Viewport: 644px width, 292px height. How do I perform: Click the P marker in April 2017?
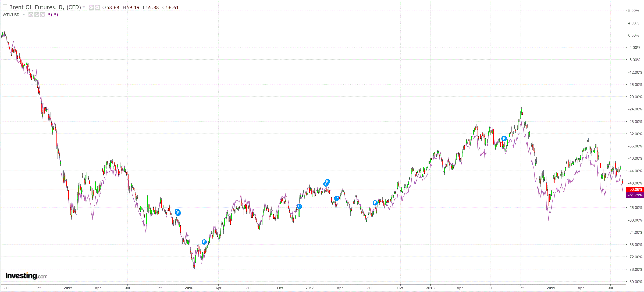click(x=337, y=198)
